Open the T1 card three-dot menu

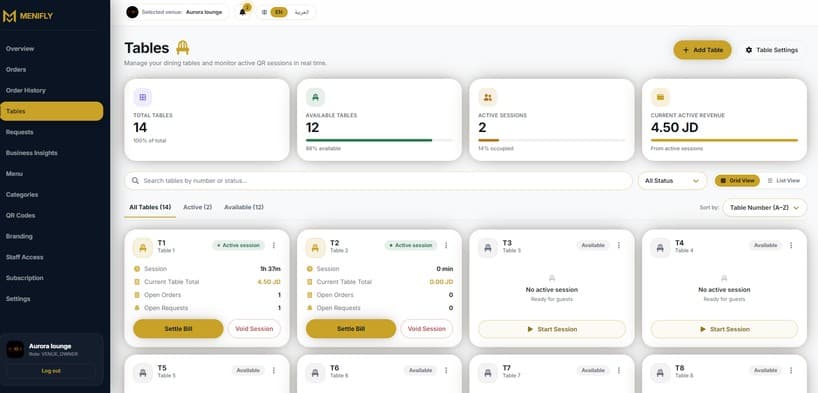[274, 245]
